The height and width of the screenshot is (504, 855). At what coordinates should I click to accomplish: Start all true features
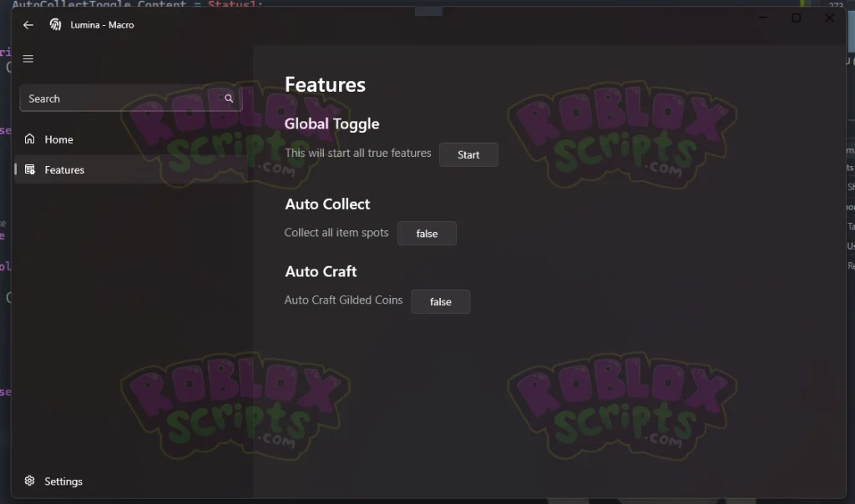(x=468, y=154)
